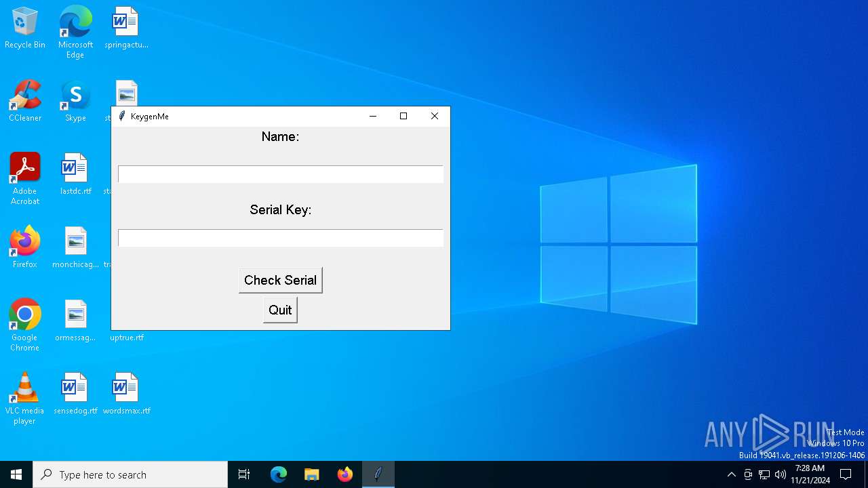Click the network tray icon
This screenshot has height=488, width=868.
764,474
